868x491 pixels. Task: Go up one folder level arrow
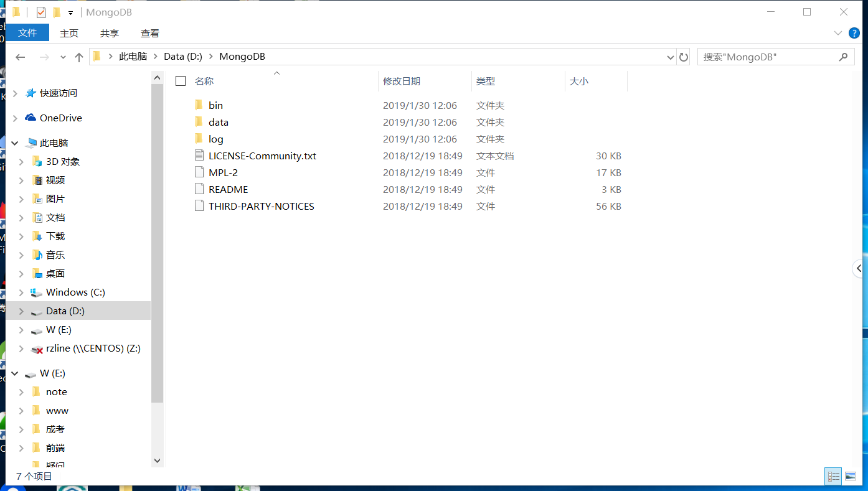click(x=79, y=57)
